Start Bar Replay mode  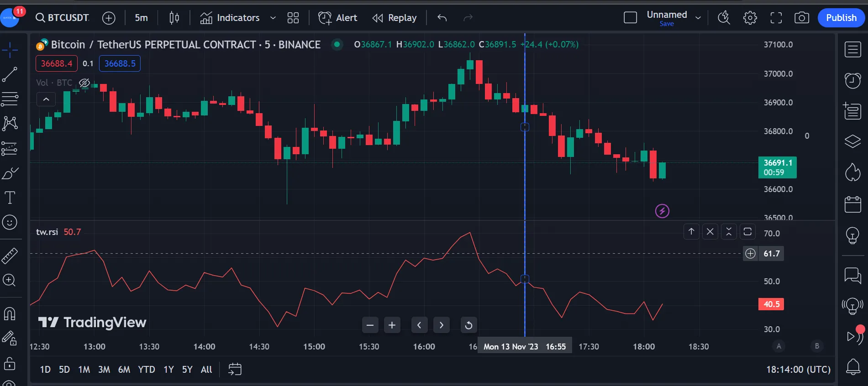click(x=395, y=18)
